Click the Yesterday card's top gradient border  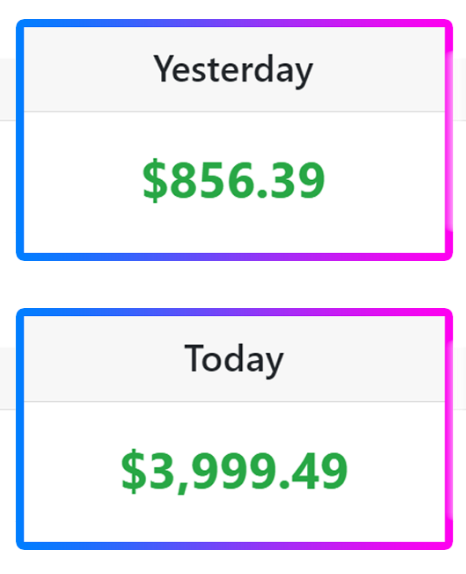pos(234,23)
